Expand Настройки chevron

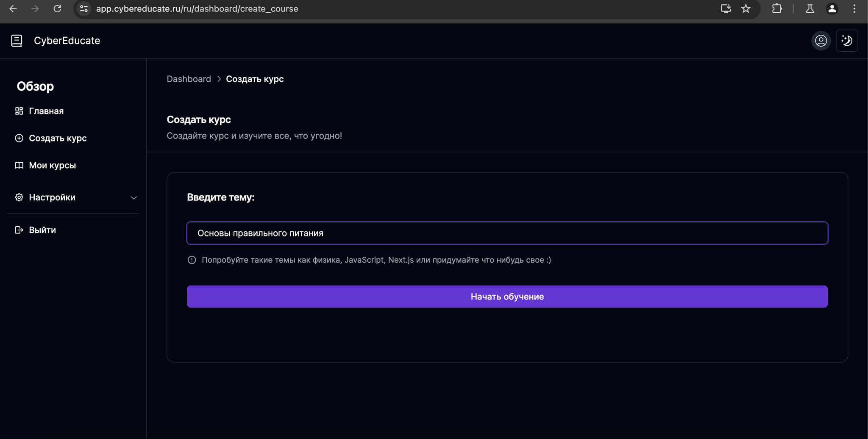pos(134,198)
